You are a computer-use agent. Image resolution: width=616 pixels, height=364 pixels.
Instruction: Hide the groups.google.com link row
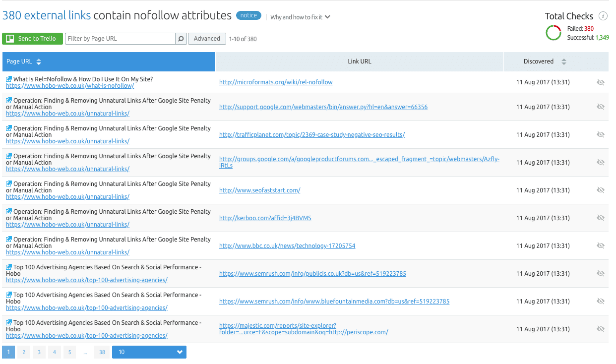pyautogui.click(x=601, y=162)
